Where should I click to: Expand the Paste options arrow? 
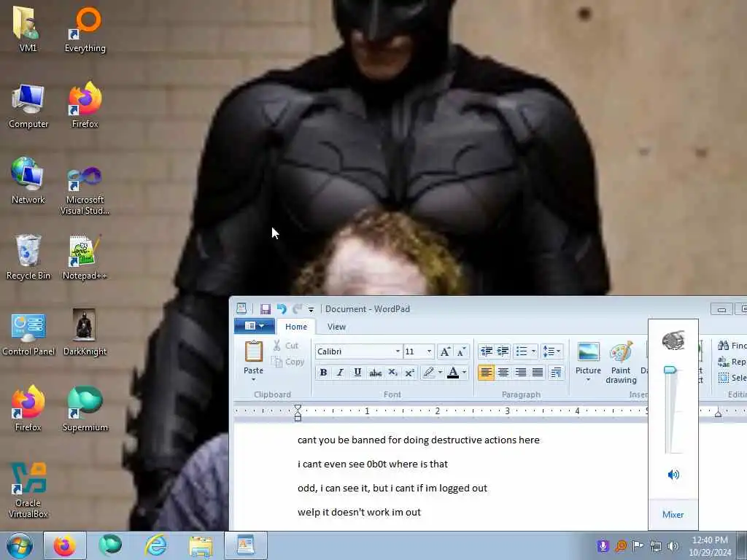pyautogui.click(x=253, y=379)
